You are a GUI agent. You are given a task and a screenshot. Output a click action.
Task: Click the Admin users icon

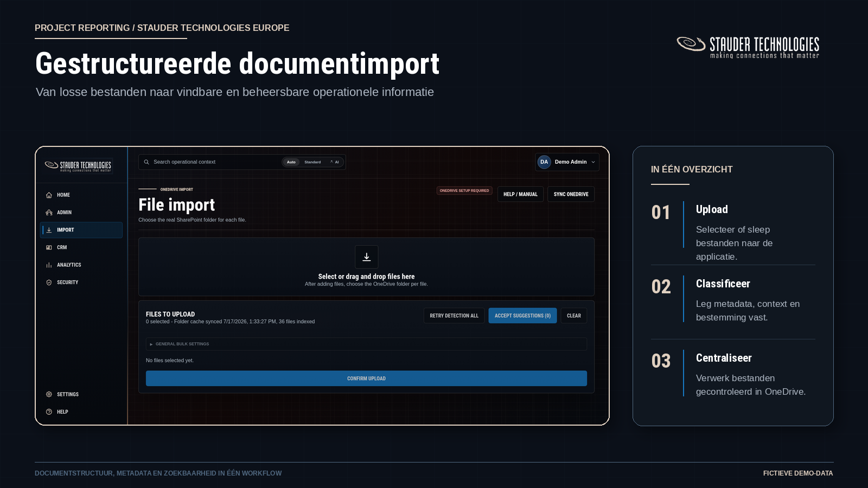[x=49, y=213]
